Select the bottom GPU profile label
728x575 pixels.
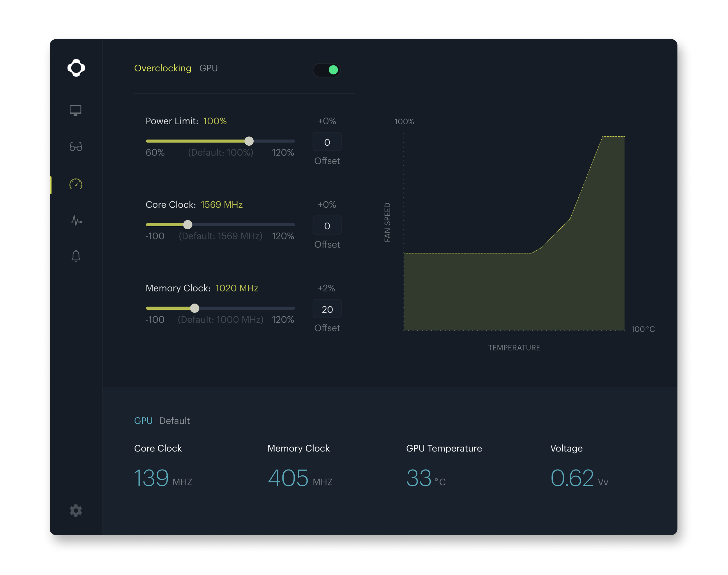tap(143, 421)
